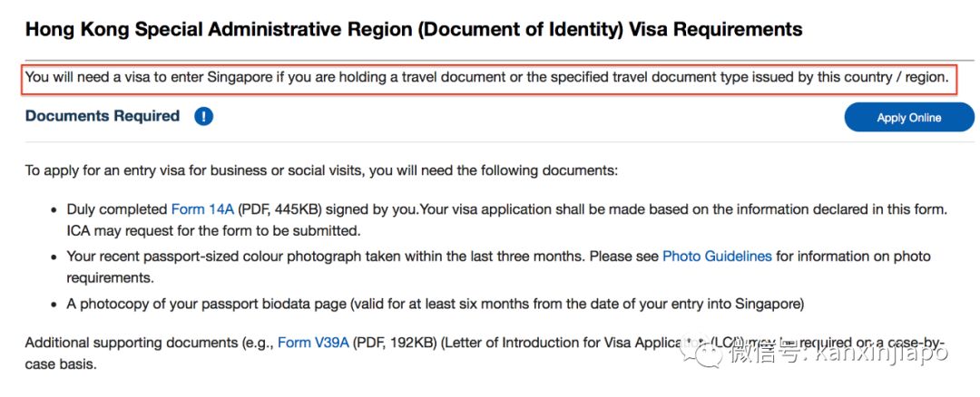Click the Hong Kong Visa Requirements page title

[x=414, y=30]
